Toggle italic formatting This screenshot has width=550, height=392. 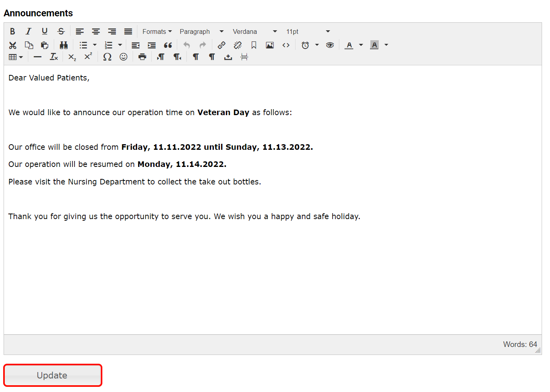[x=28, y=31]
